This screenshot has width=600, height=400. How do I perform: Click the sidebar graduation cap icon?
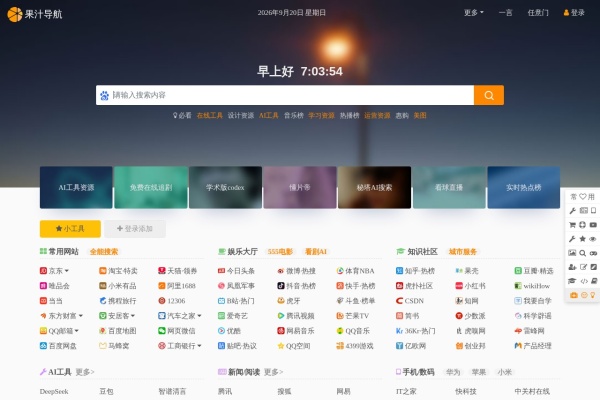[572, 281]
